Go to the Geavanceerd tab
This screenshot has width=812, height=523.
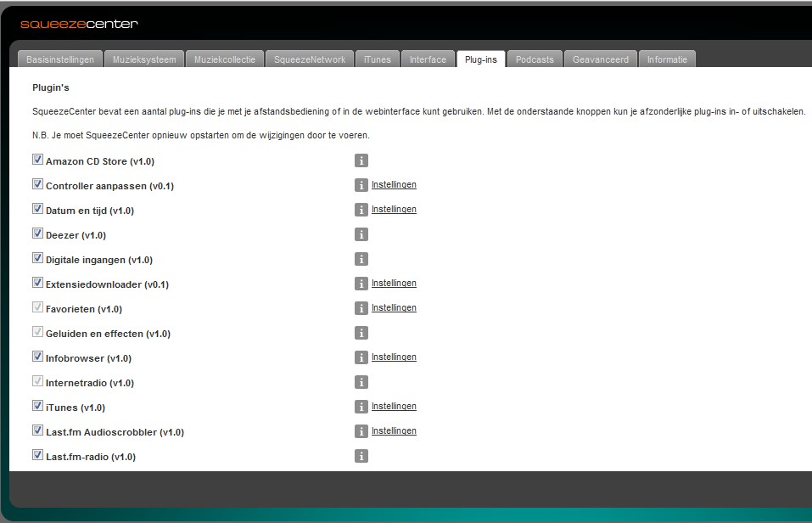pos(600,59)
